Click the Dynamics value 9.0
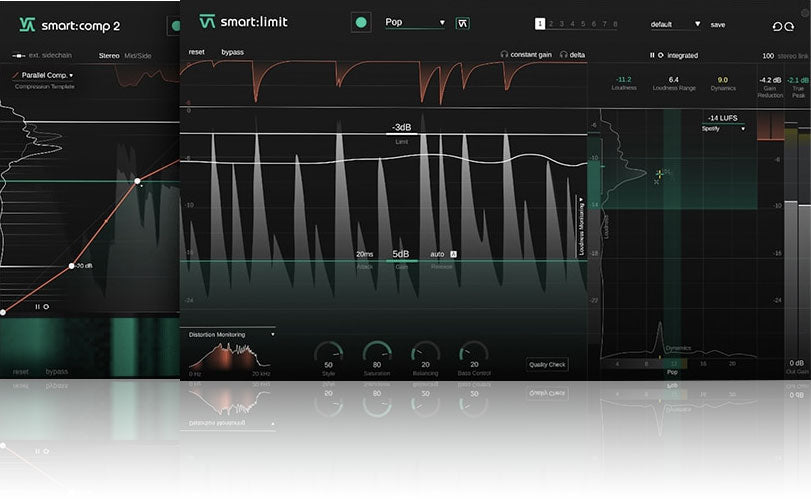The image size is (811, 500). click(x=723, y=80)
